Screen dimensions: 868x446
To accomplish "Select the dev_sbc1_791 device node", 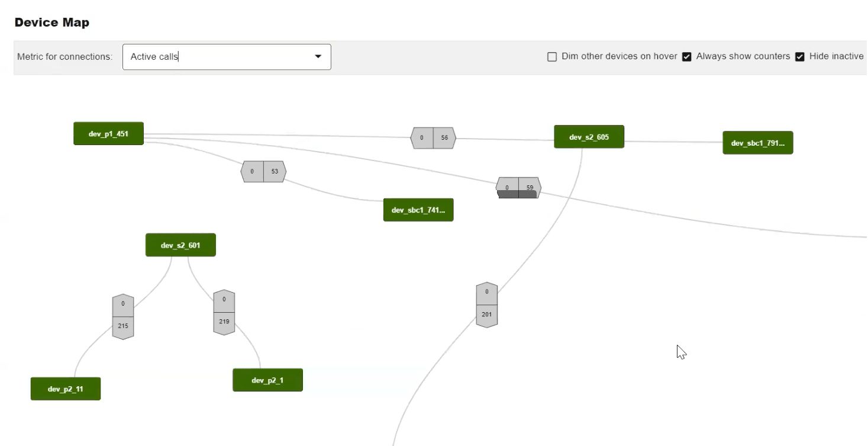I will pyautogui.click(x=758, y=142).
